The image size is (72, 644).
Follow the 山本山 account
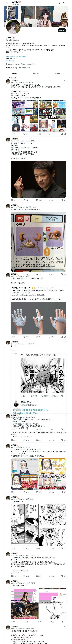click(62, 30)
